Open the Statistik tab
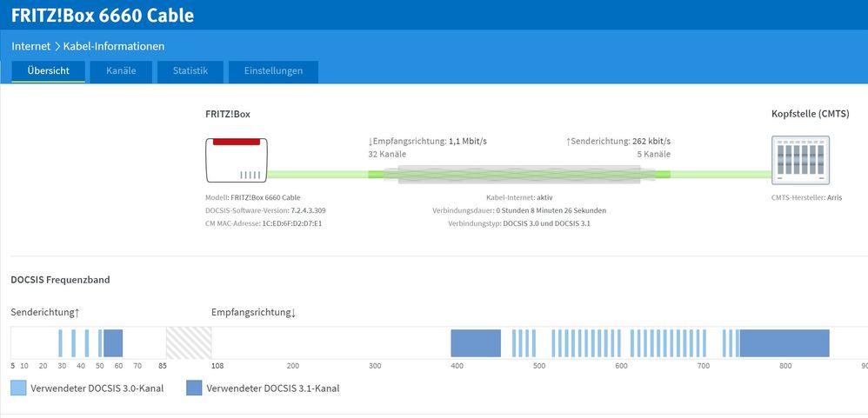The height and width of the screenshot is (418, 868). (x=190, y=71)
